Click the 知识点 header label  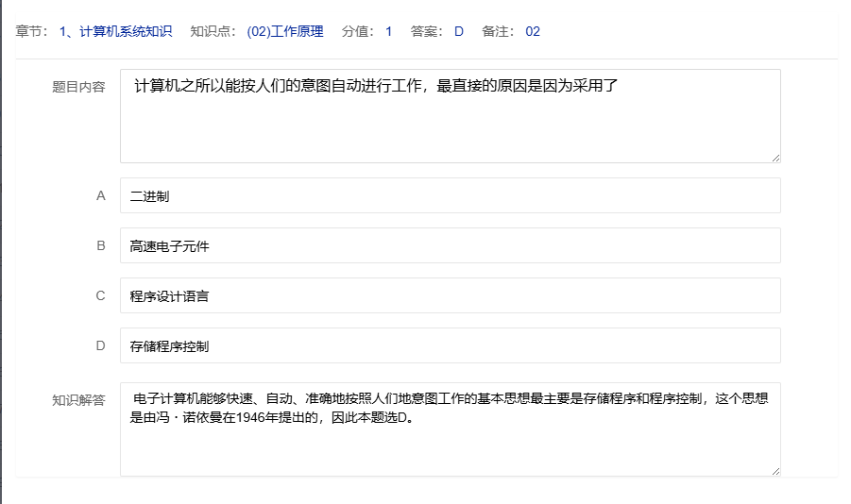tap(213, 31)
